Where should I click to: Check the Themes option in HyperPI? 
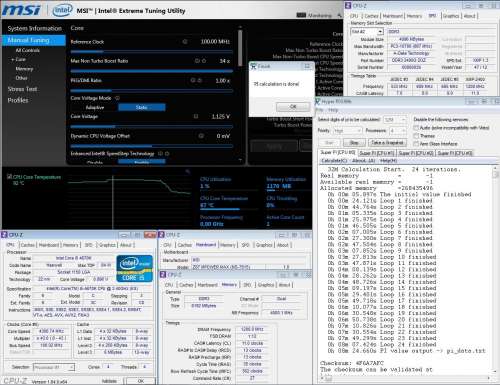pos(416,136)
